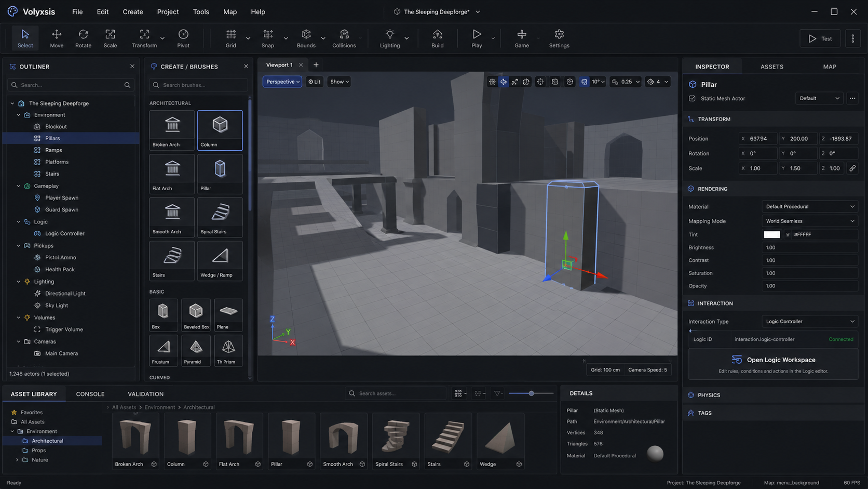This screenshot has width=868, height=489.
Task: Click the Tint color swatch
Action: point(772,234)
